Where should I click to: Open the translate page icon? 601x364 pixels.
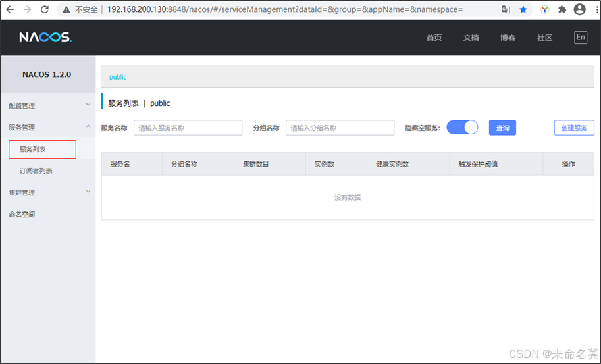tap(506, 10)
